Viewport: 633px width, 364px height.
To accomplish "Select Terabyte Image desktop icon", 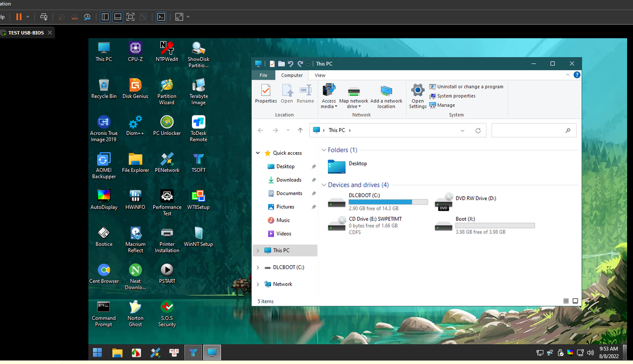I will [x=198, y=91].
